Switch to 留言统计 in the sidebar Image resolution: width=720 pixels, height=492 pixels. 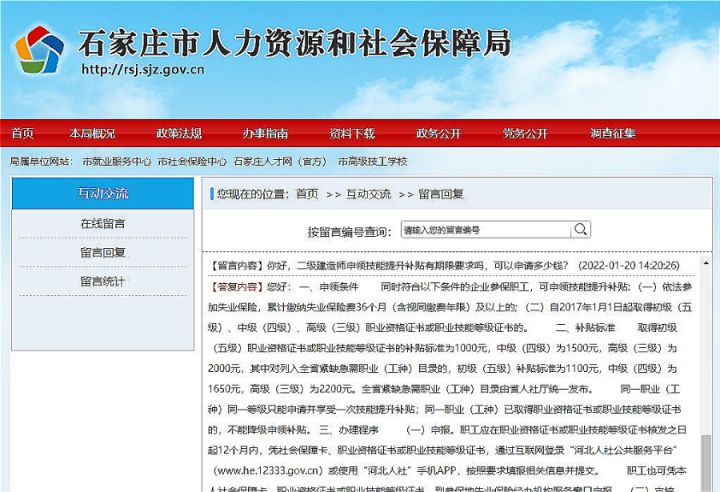pos(103,281)
